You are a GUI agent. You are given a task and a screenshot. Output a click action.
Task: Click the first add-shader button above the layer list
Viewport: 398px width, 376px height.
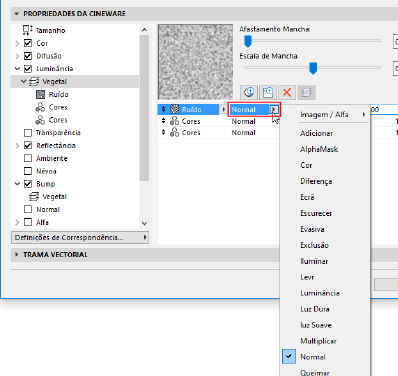pos(249,92)
